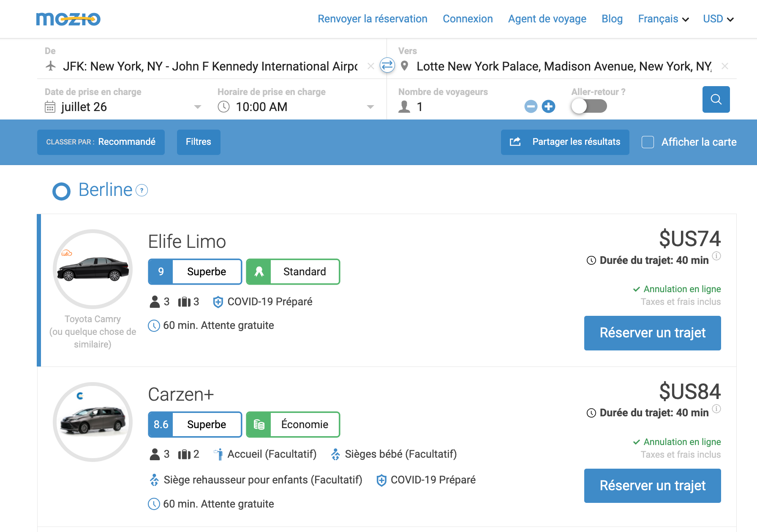The height and width of the screenshot is (532, 757).
Task: Increase the number of travelers
Action: [x=548, y=106]
